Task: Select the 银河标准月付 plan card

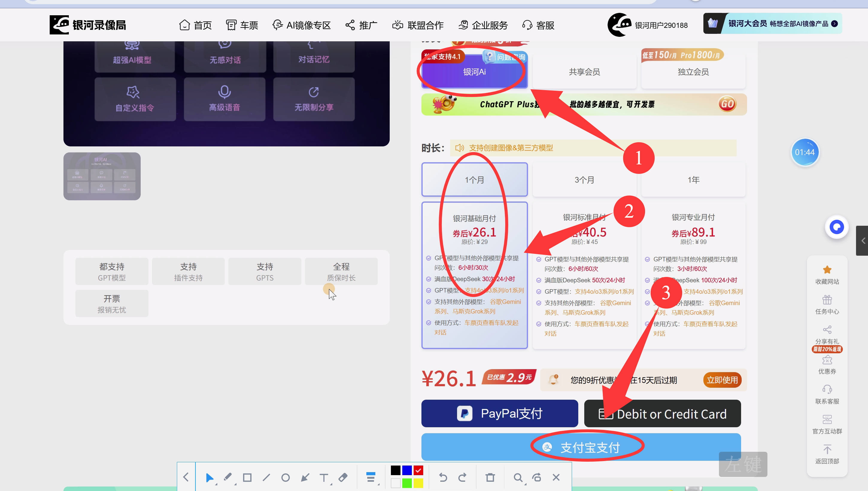Action: (584, 275)
